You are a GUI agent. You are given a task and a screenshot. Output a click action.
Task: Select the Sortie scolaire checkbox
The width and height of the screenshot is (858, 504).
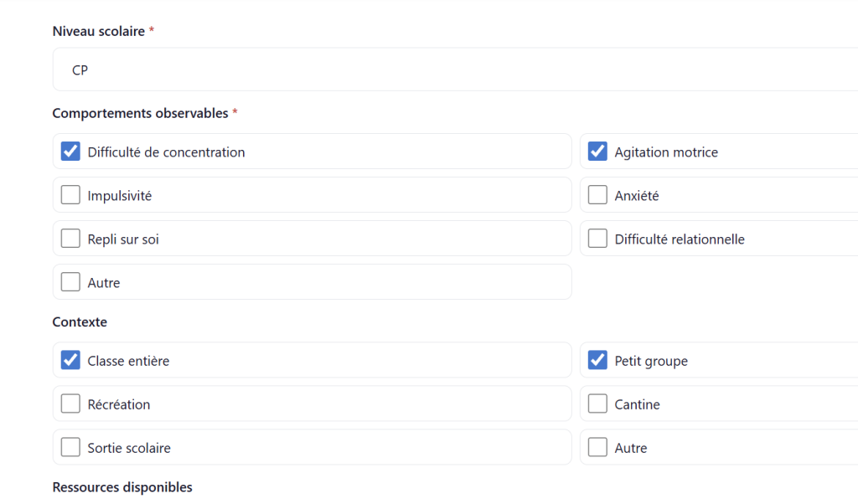tap(71, 448)
